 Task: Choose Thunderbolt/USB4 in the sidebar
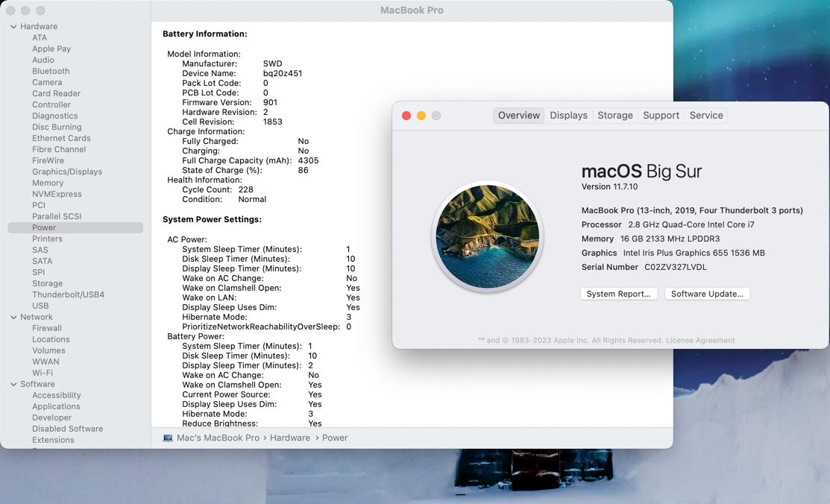coord(68,295)
